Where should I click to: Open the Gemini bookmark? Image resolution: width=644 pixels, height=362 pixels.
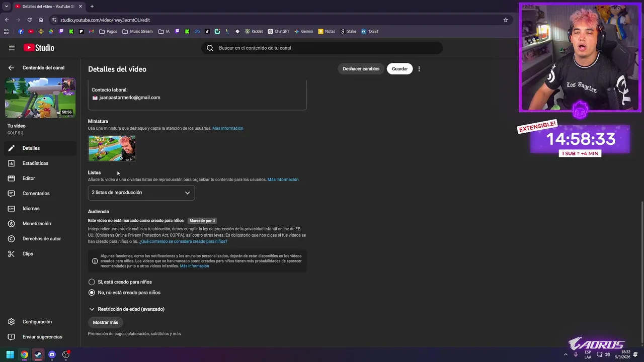pos(303,31)
